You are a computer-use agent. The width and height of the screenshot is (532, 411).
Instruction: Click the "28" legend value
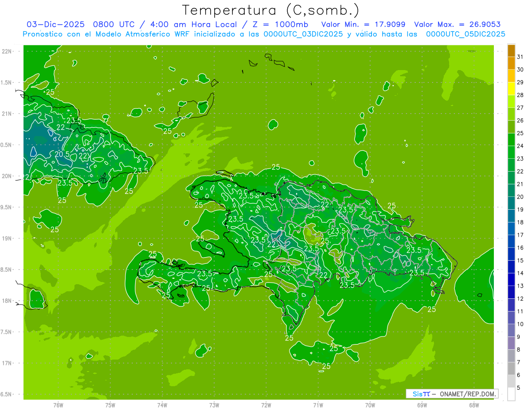pos(520,95)
